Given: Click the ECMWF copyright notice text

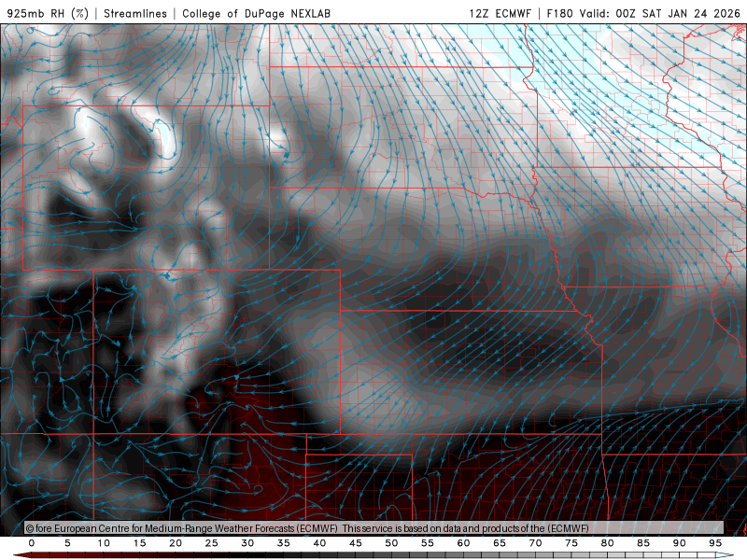Looking at the screenshot, I should coord(307,528).
